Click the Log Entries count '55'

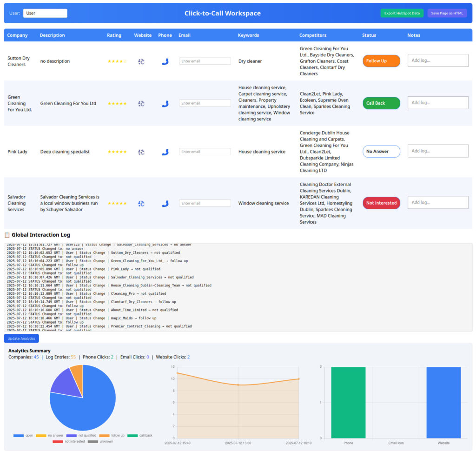(x=73, y=358)
